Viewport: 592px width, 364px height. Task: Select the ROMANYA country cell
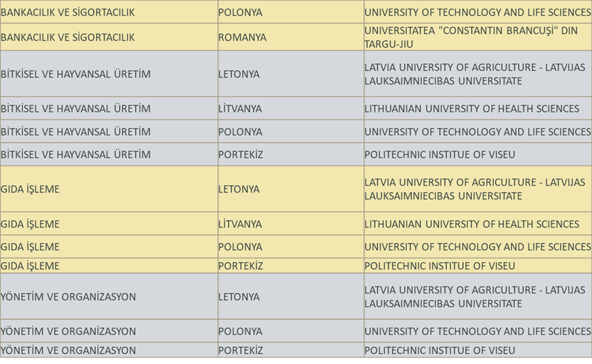point(242,37)
